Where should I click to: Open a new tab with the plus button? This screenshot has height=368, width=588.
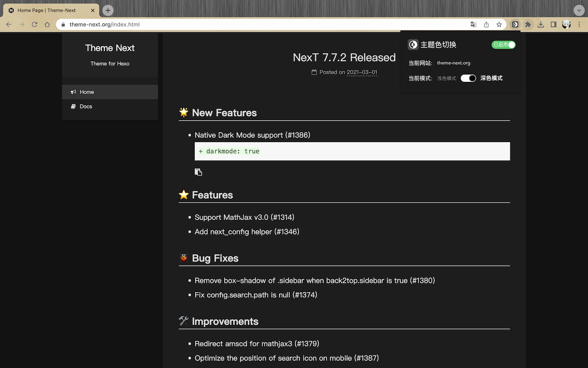click(108, 10)
